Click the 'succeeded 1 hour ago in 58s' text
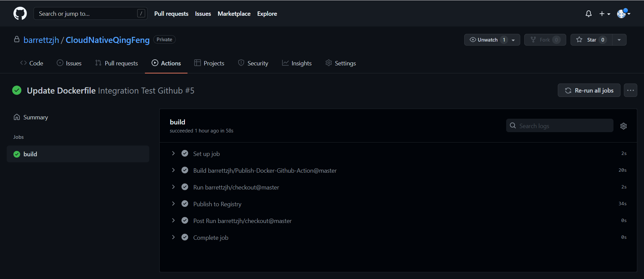This screenshot has height=279, width=644. (x=201, y=131)
